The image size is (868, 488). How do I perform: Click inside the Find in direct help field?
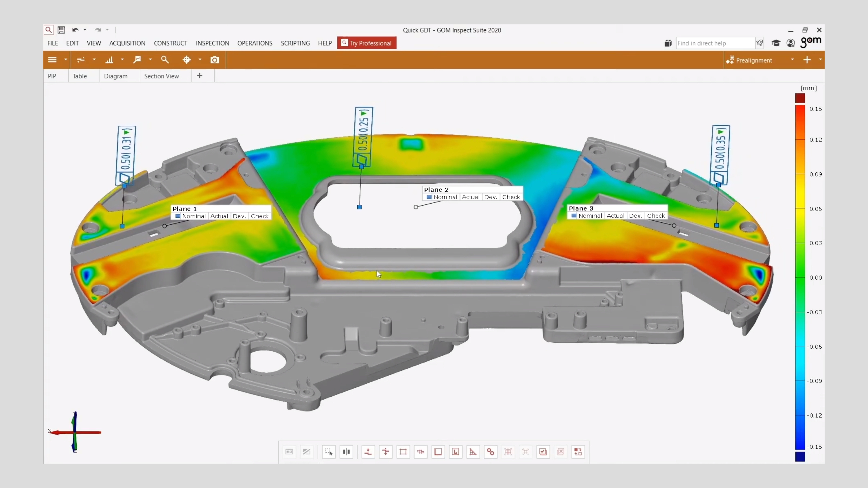[714, 43]
